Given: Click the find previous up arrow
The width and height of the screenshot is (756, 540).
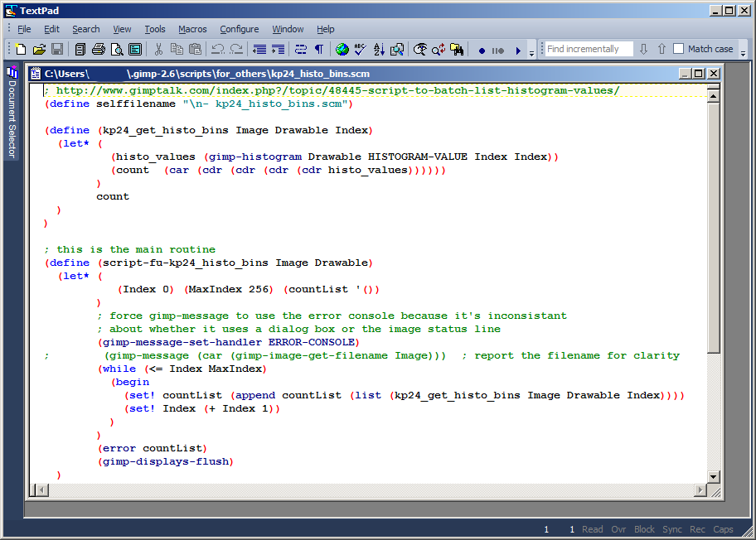Looking at the screenshot, I should (662, 49).
